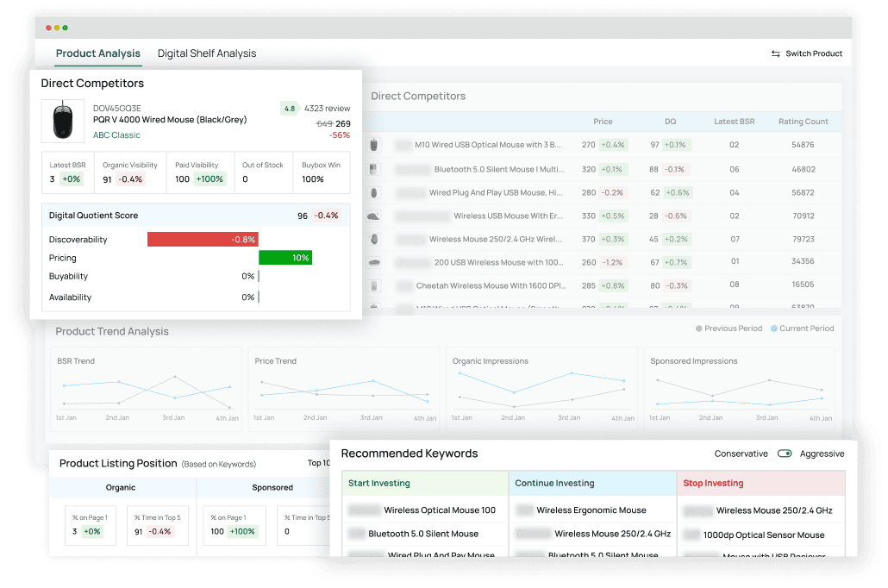Open the ABC Classic brand link
888x588 pixels.
click(116, 135)
